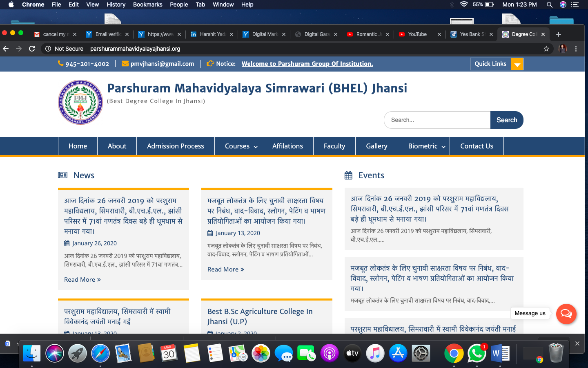
Task: Open the History menu in menu bar
Action: click(116, 4)
